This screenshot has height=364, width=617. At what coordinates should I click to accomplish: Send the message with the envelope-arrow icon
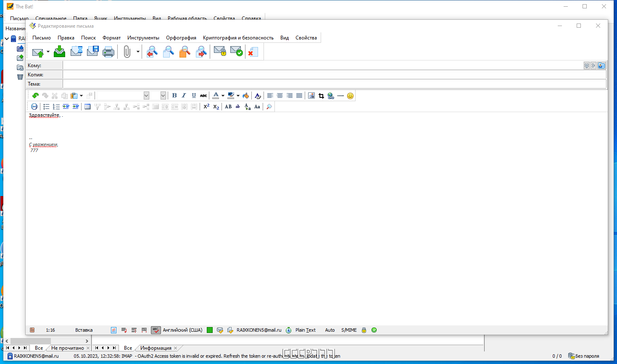coord(38,52)
